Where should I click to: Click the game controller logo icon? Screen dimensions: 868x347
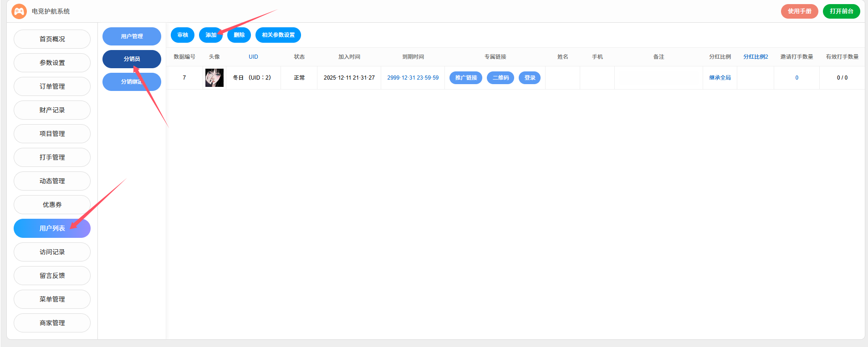click(19, 11)
